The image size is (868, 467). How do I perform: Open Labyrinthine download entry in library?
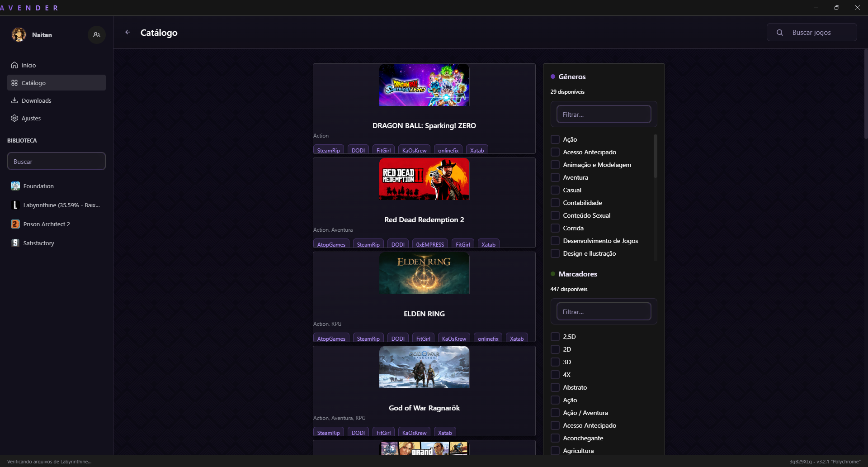coord(61,205)
